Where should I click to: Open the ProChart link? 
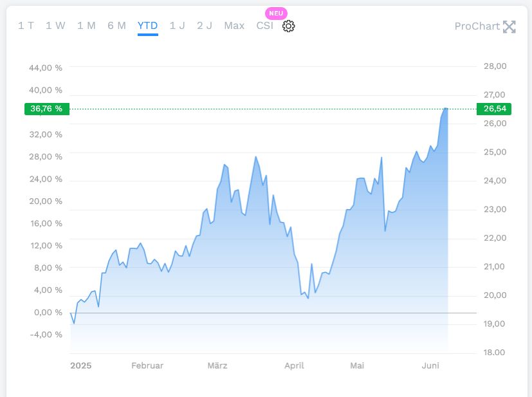click(x=477, y=26)
